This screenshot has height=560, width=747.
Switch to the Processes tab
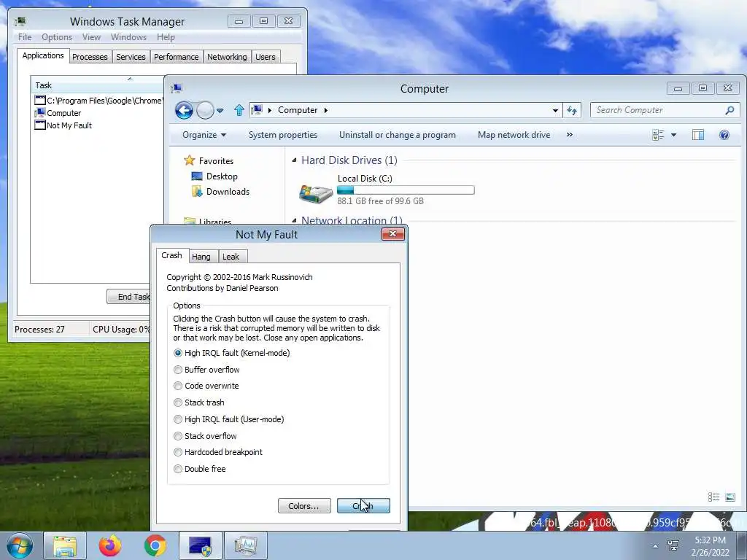coord(90,57)
